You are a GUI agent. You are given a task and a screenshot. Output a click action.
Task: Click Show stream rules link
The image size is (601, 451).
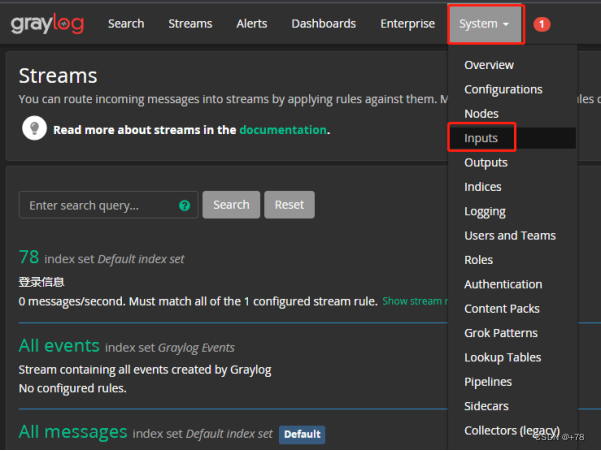(x=415, y=302)
